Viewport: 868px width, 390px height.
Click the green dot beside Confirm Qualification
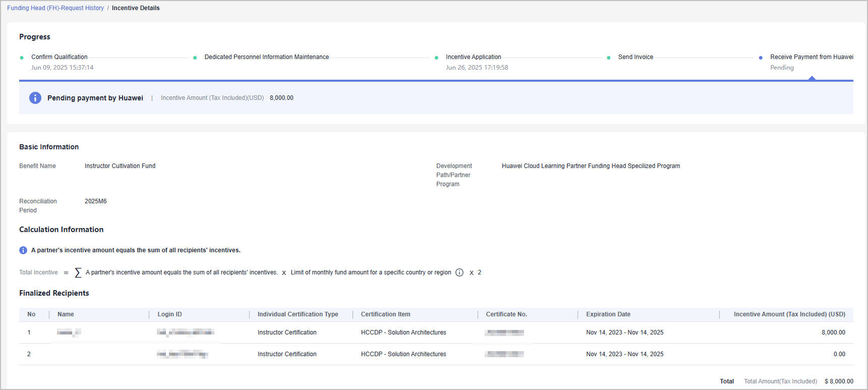point(22,58)
